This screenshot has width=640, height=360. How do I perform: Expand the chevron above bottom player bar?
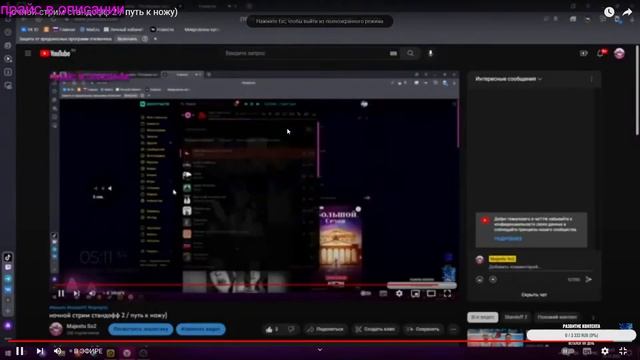coord(320,349)
